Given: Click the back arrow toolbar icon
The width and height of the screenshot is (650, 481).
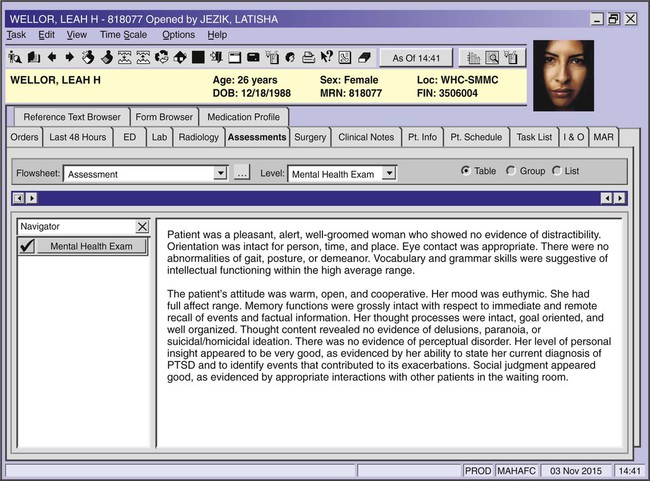Looking at the screenshot, I should 52,57.
